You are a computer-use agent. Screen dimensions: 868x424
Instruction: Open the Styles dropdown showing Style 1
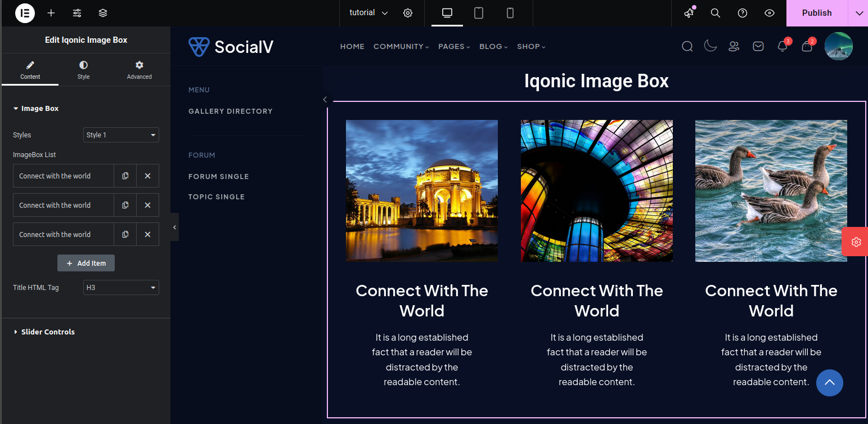[x=121, y=135]
